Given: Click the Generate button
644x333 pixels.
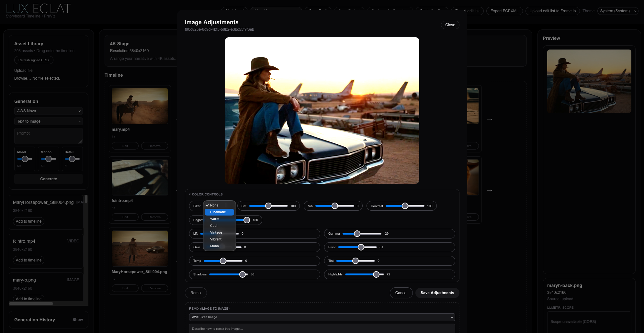Looking at the screenshot, I should [x=48, y=179].
